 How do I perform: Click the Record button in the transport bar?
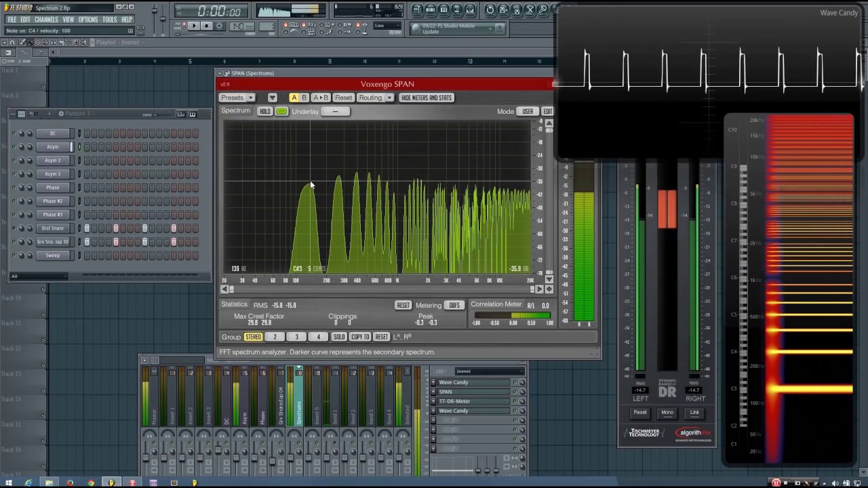pos(220,26)
